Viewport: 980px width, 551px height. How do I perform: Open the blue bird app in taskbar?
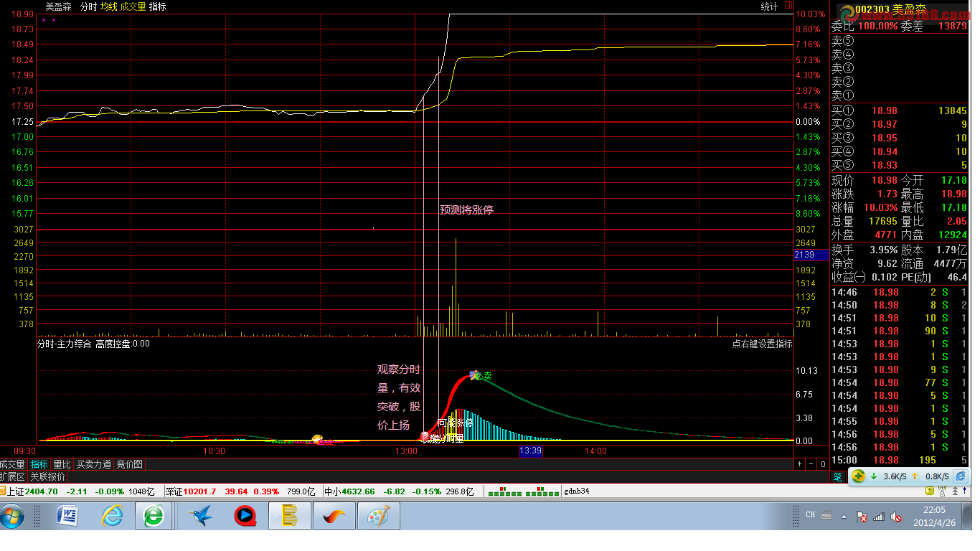pyautogui.click(x=202, y=516)
